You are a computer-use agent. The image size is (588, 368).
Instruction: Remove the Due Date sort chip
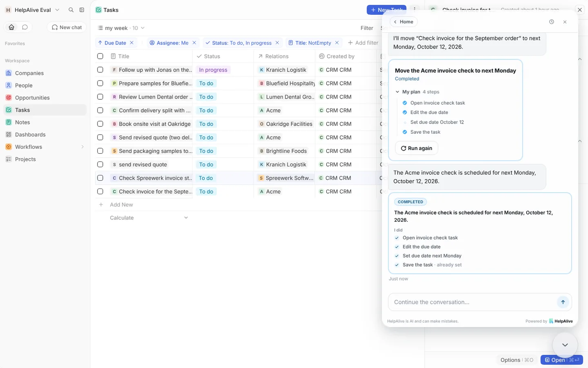pyautogui.click(x=131, y=43)
